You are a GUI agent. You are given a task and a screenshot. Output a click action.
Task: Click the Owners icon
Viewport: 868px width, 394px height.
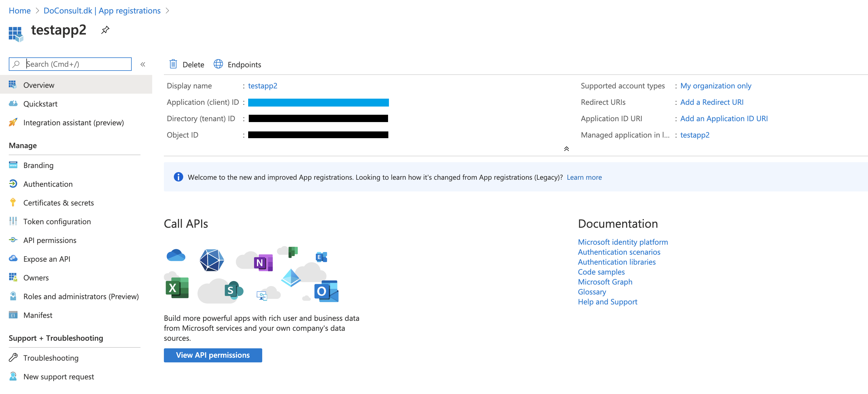coord(13,277)
